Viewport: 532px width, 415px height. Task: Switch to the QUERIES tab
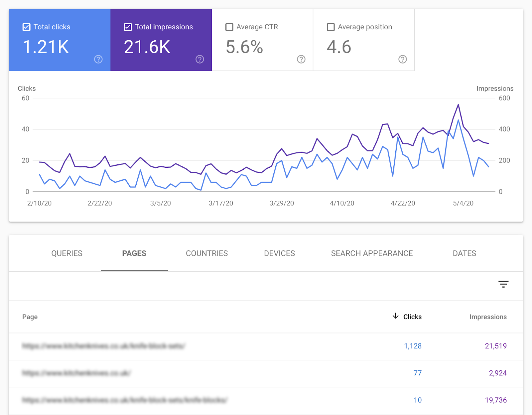click(x=66, y=253)
